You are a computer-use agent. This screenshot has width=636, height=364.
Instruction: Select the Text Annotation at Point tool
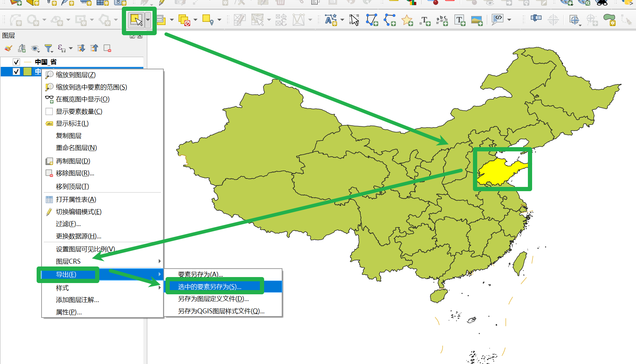425,20
